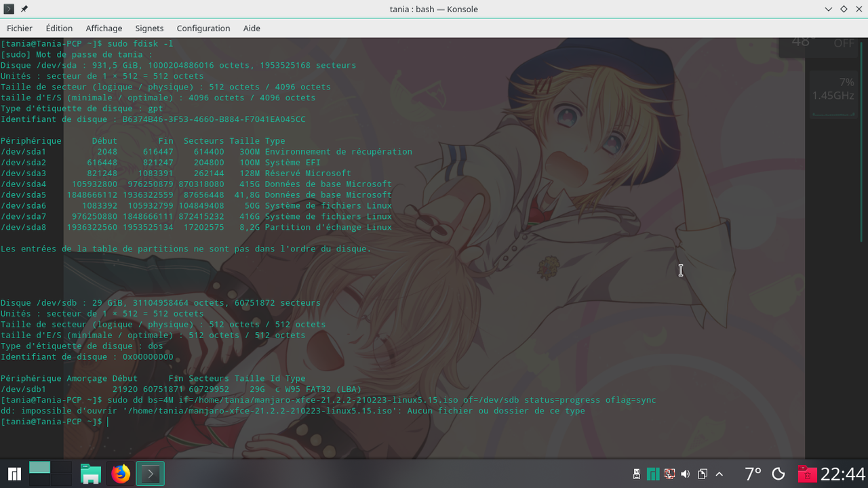Open the Aide menu
Screen dimensions: 868x488
point(252,28)
